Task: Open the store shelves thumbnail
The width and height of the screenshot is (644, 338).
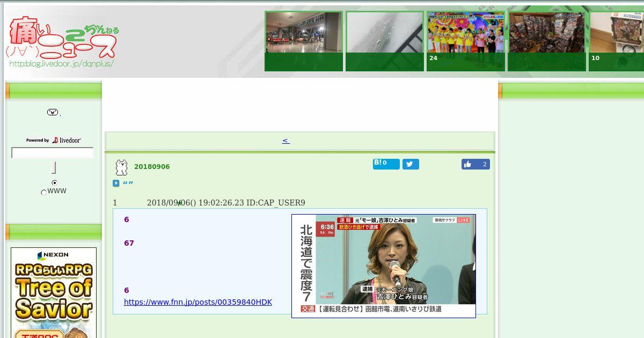Action: pos(547,41)
